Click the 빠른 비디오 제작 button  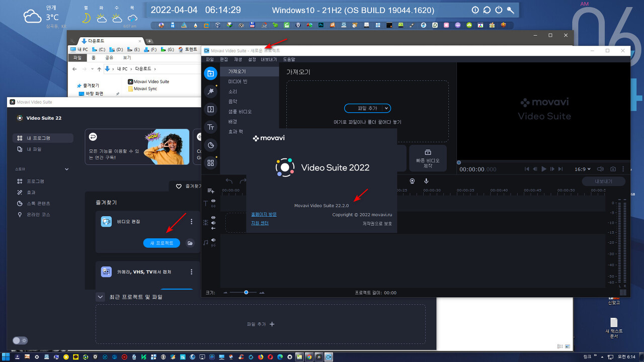(428, 157)
